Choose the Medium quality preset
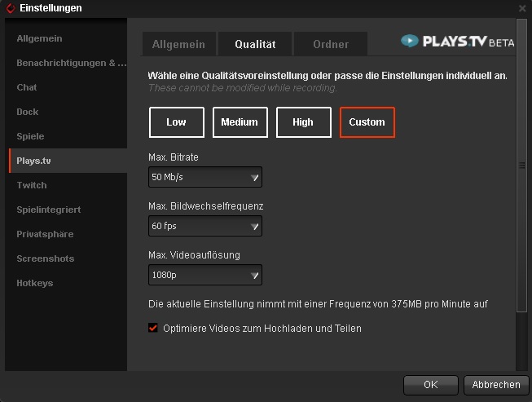 point(240,122)
